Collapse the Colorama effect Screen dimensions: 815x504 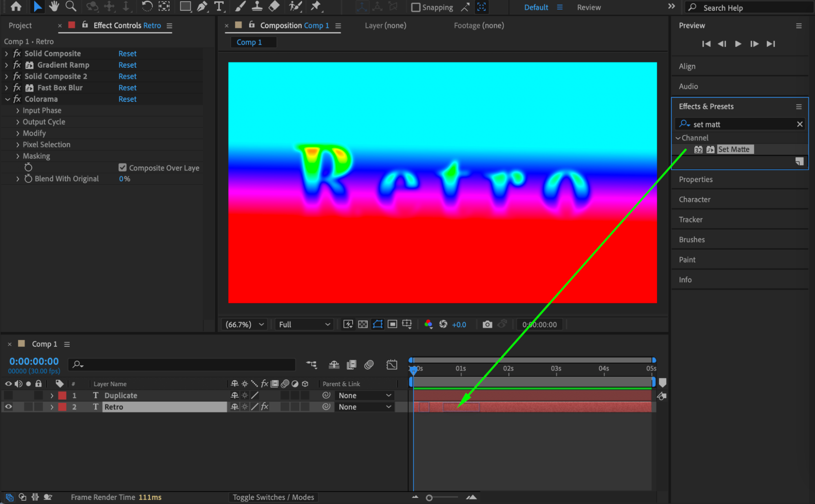[7, 99]
